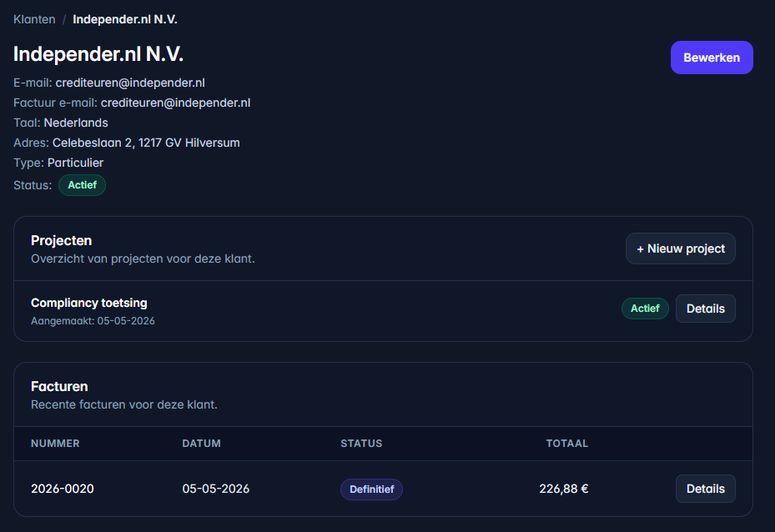Select invoice number 2026-0020

pyautogui.click(x=63, y=489)
